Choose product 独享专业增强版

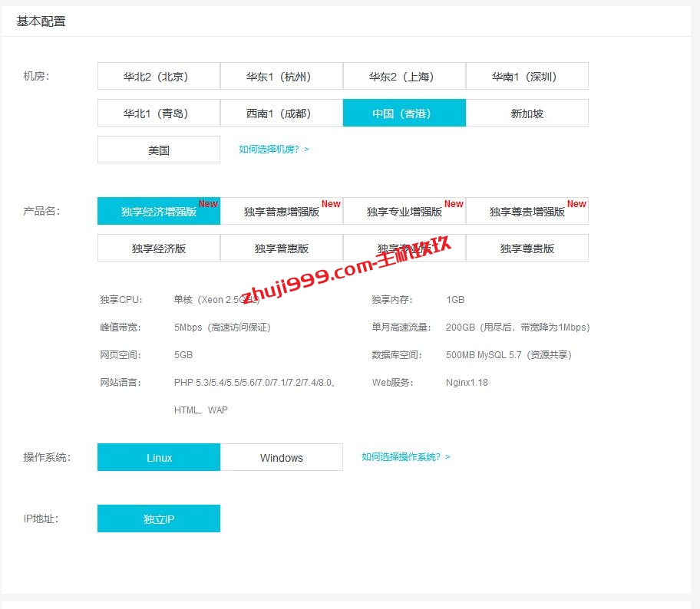tap(404, 211)
